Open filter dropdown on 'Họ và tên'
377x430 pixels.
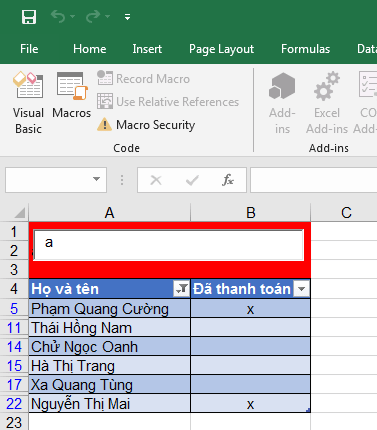click(x=182, y=289)
